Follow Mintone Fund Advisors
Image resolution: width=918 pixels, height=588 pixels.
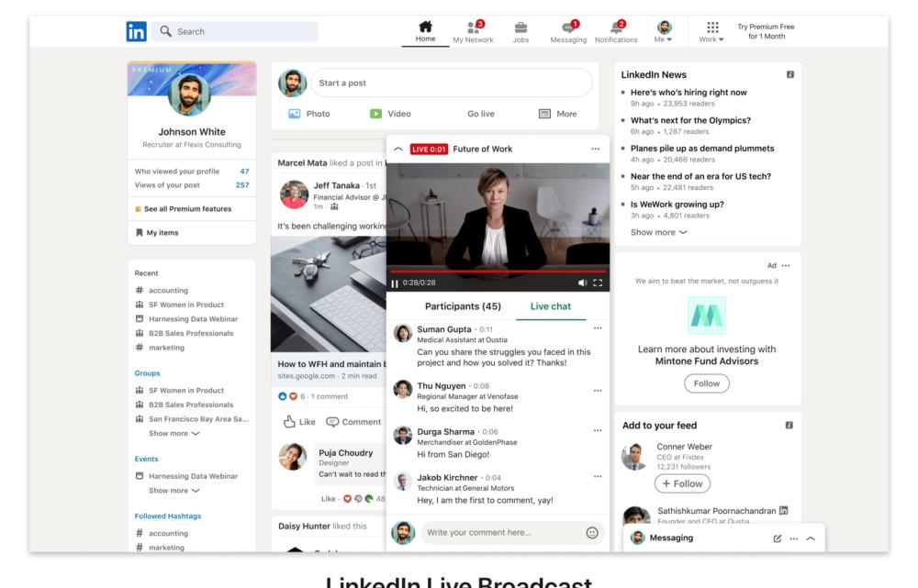pyautogui.click(x=707, y=383)
